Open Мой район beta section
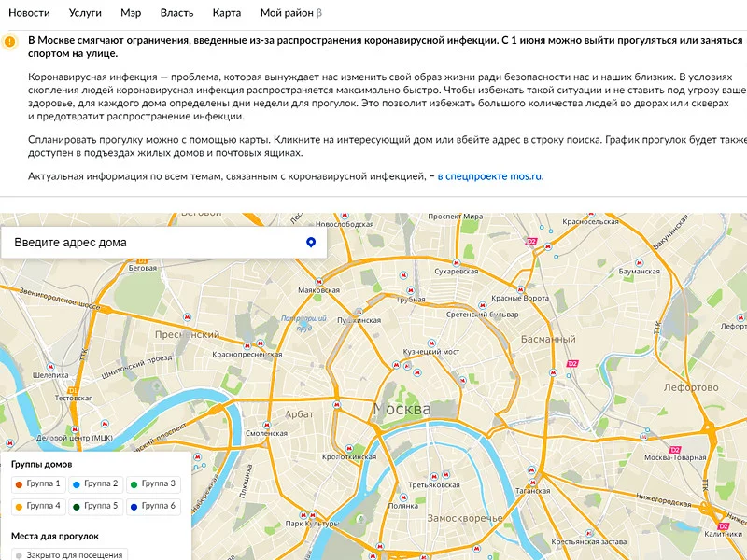Image resolution: width=747 pixels, height=560 pixels. click(x=291, y=13)
